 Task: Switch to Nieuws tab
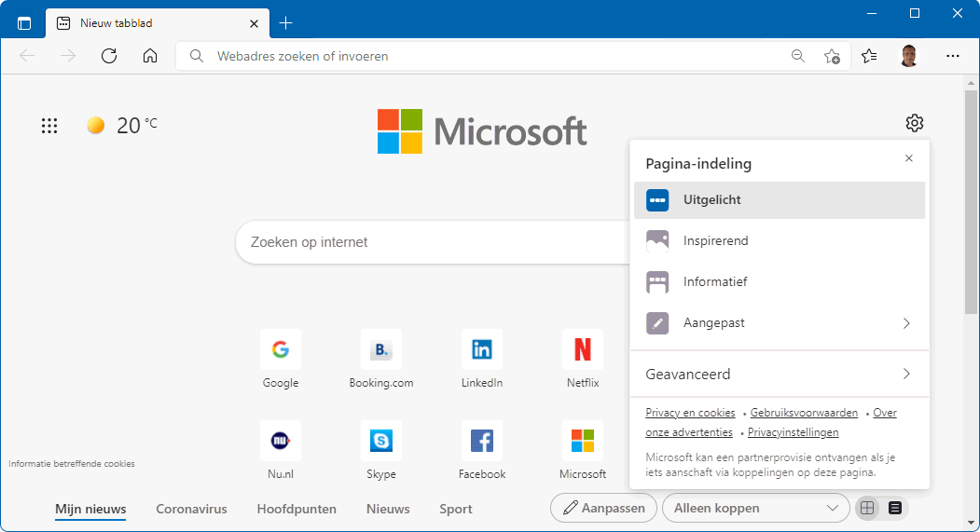coord(388,509)
